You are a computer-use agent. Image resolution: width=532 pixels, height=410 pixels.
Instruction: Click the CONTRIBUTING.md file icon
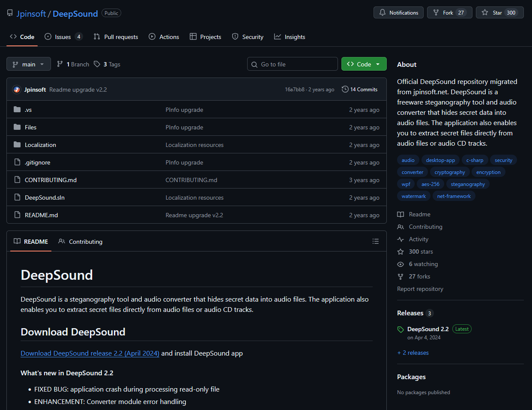point(17,180)
